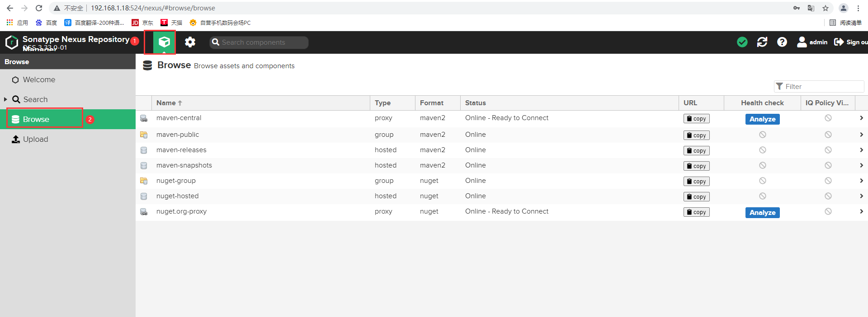
Task: Open the admin user account
Action: 812,42
